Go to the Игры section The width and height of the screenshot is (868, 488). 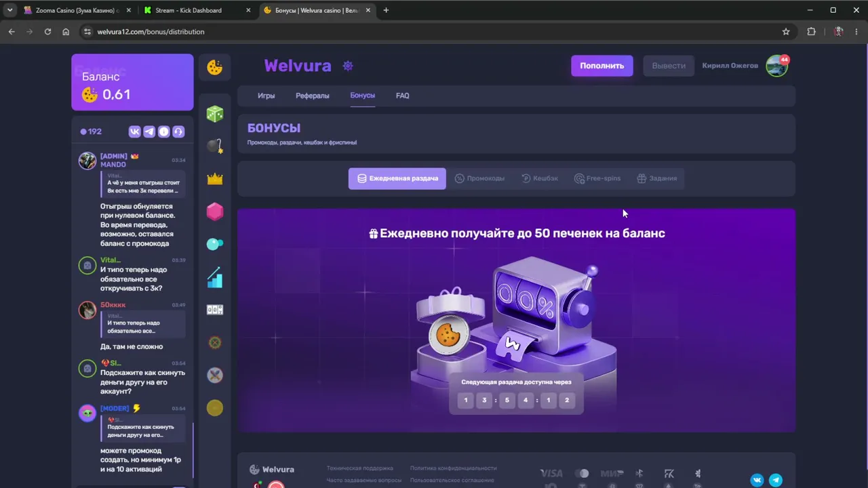(266, 96)
